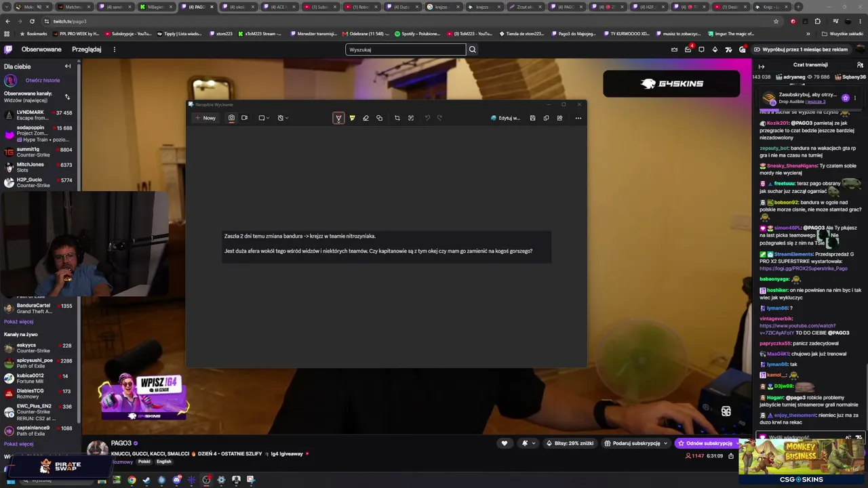Toggle followed channels sort order
The width and height of the screenshot is (868, 488).
[x=67, y=97]
